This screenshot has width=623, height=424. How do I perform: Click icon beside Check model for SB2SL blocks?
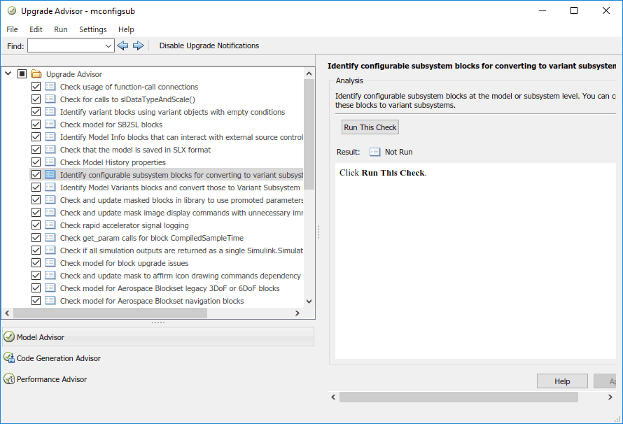(50, 124)
